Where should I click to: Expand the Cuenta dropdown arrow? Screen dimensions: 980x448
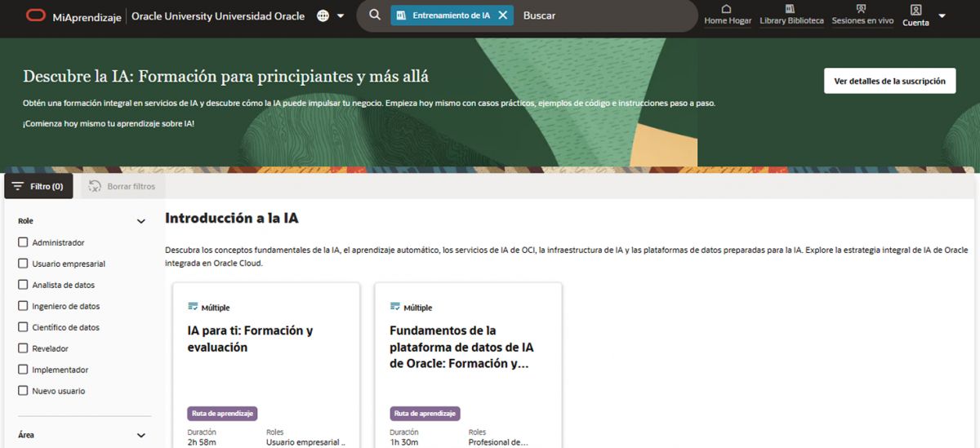point(942,16)
